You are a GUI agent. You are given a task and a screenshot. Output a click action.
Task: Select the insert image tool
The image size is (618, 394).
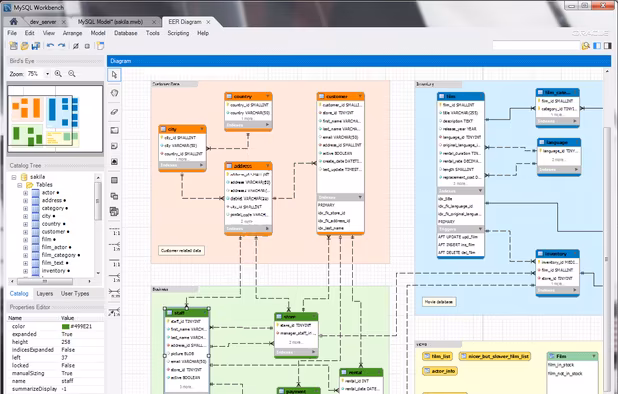pos(114,162)
